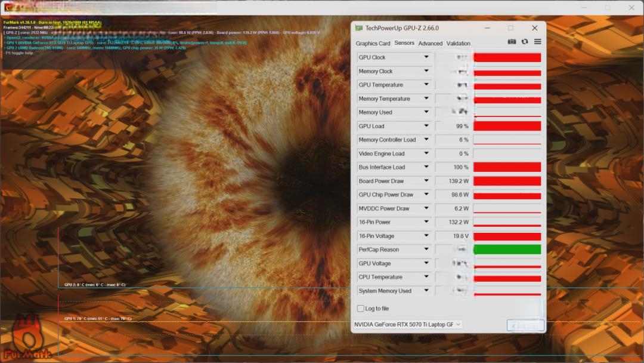Click the Memory Used history graph

point(507,112)
